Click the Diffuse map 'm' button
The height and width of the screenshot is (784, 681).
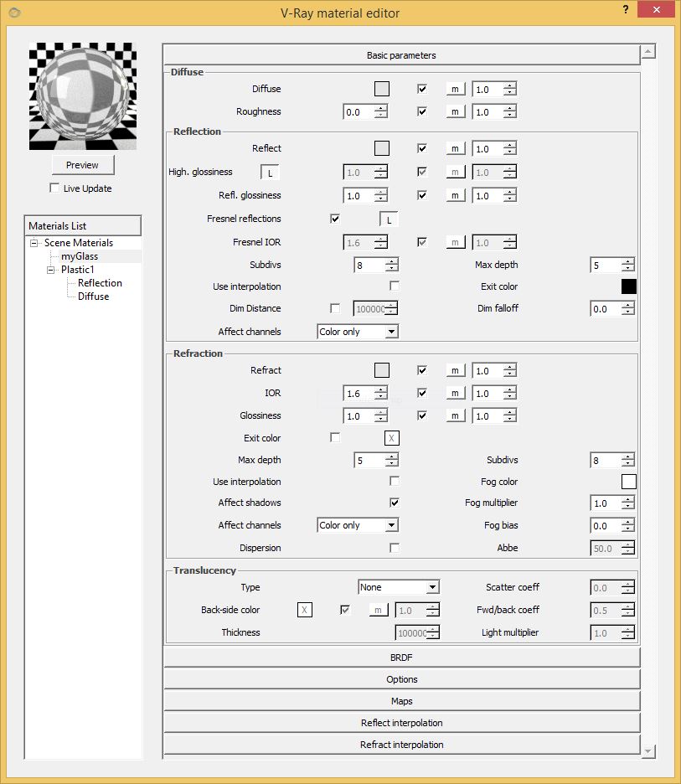pyautogui.click(x=456, y=89)
